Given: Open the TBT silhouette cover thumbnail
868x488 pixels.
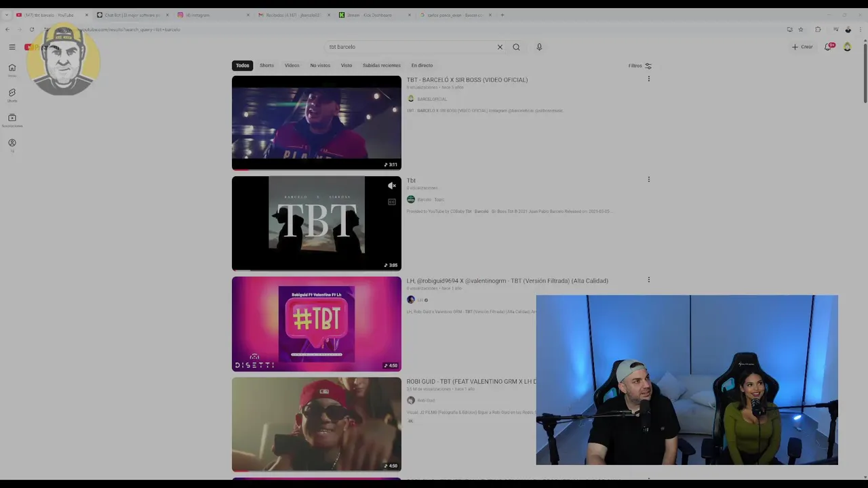Looking at the screenshot, I should point(317,223).
